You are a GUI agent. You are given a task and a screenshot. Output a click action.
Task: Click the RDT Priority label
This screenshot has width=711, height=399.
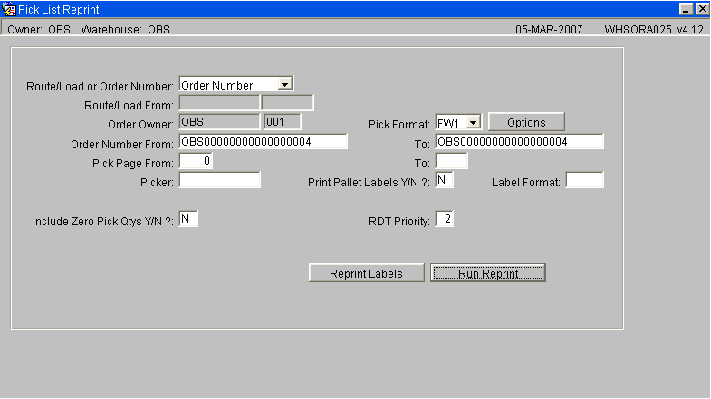399,221
